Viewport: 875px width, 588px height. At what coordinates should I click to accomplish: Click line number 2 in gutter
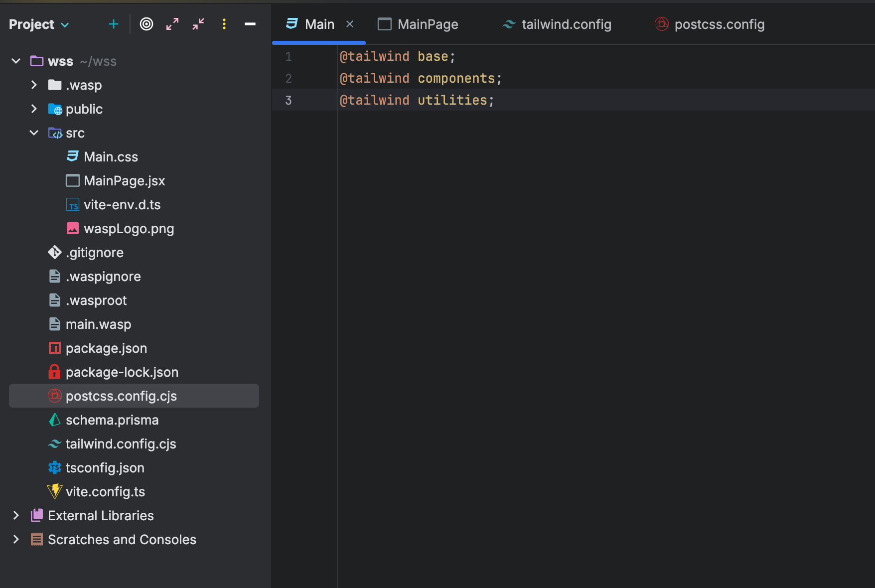pos(289,78)
